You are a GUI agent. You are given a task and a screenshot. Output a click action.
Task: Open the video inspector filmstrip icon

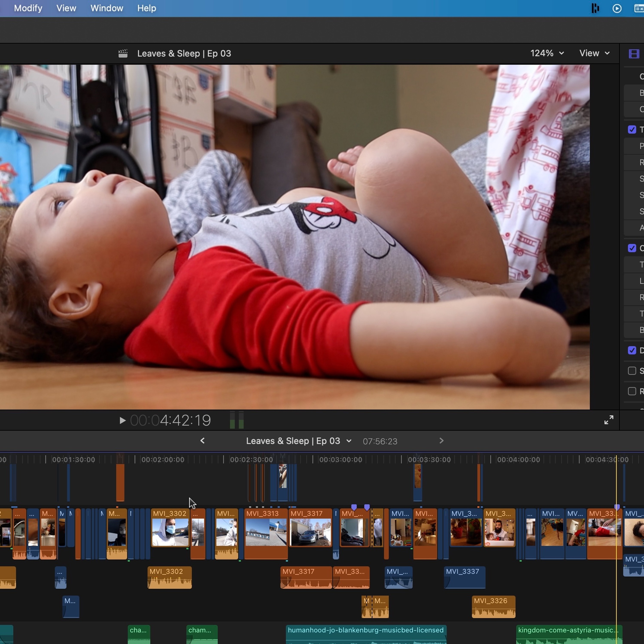pyautogui.click(x=634, y=54)
